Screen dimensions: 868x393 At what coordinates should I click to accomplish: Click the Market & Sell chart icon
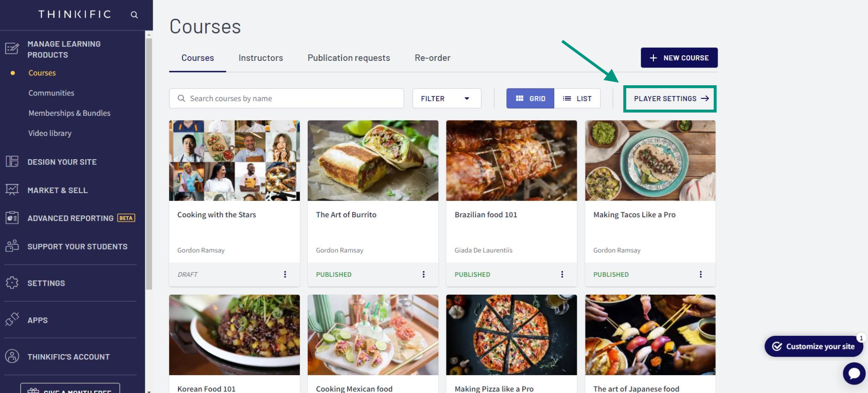click(12, 190)
